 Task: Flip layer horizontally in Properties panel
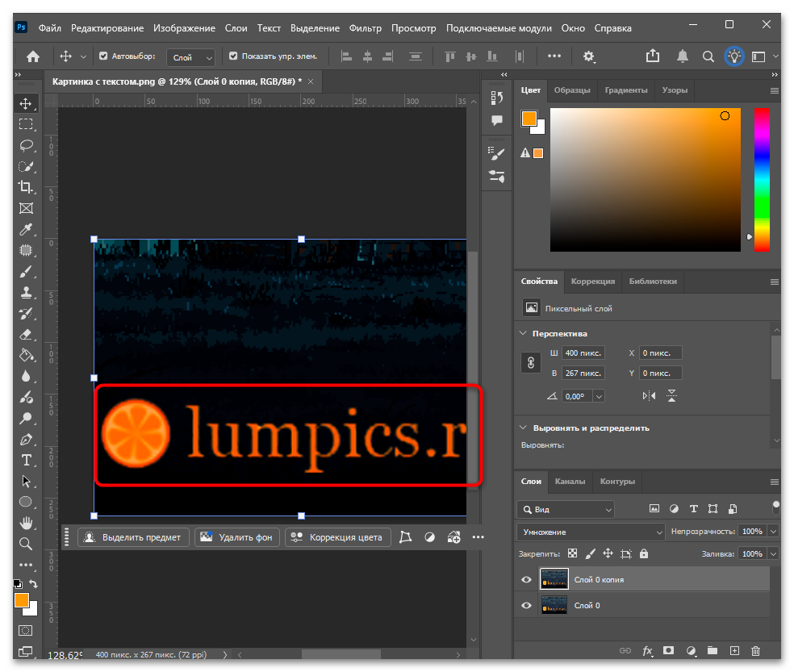[649, 396]
